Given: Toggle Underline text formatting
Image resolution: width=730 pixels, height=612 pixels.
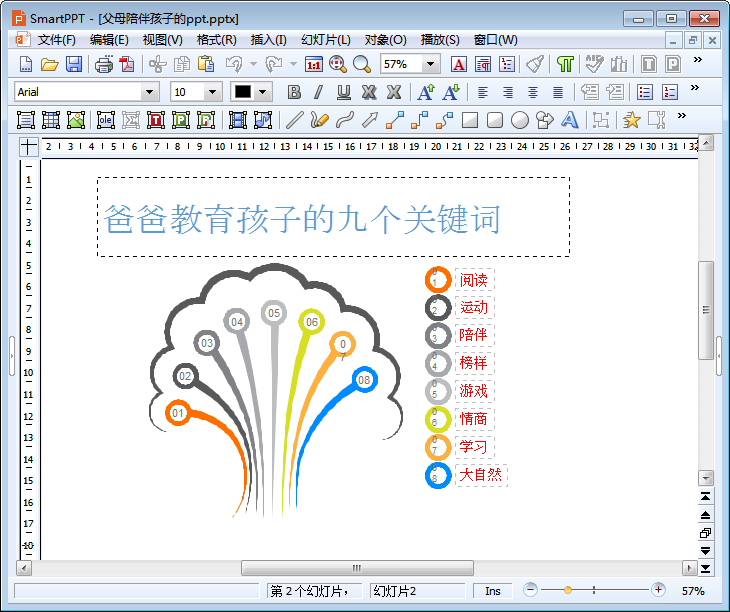Looking at the screenshot, I should [343, 92].
